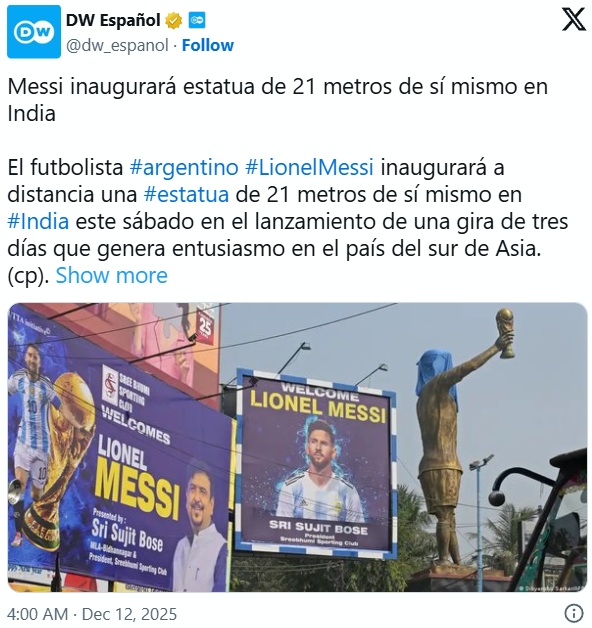Open the DW Español display name
Screen dimensions: 592x628
[113, 20]
